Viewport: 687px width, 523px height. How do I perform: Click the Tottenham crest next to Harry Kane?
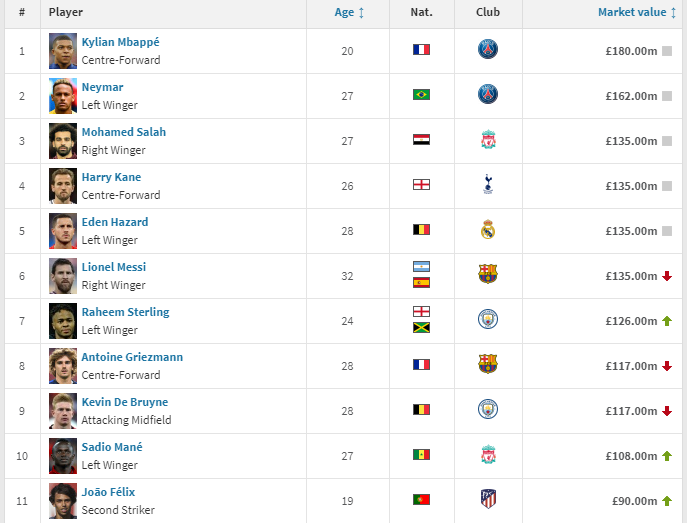pyautogui.click(x=488, y=184)
